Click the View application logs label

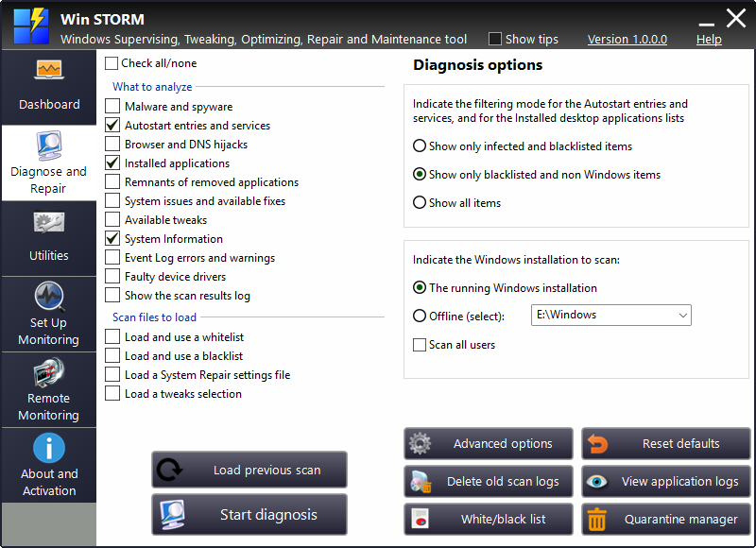(679, 482)
